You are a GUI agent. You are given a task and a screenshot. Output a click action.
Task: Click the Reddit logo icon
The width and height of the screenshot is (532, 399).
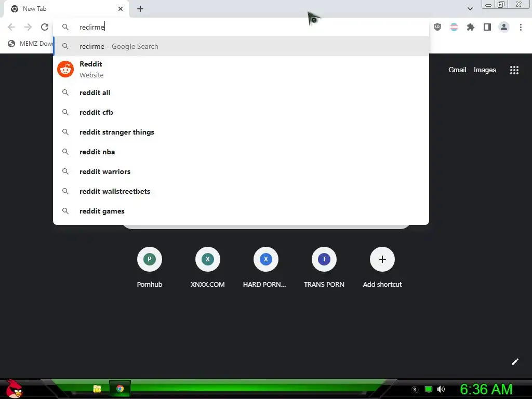coord(65,69)
